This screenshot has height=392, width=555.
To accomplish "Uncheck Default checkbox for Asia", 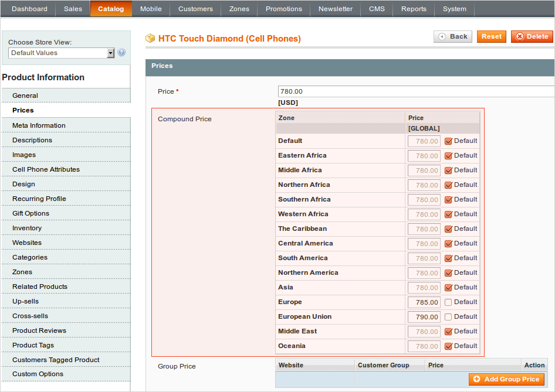I will (448, 288).
